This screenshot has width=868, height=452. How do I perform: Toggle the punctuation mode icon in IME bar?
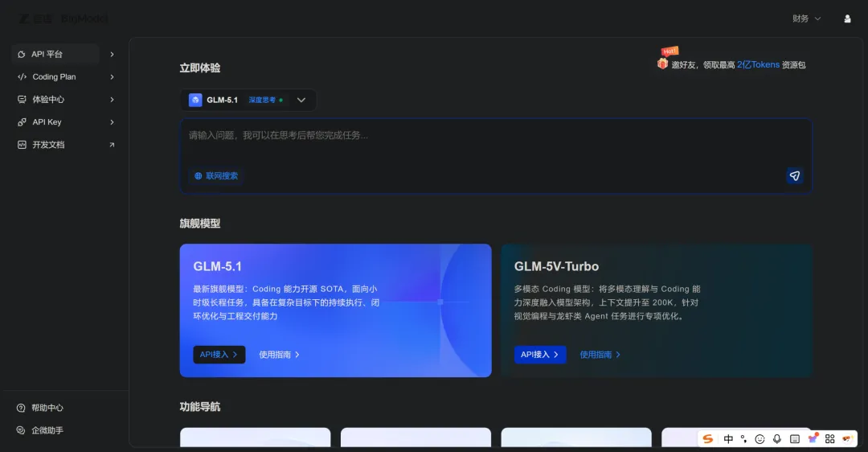point(743,438)
